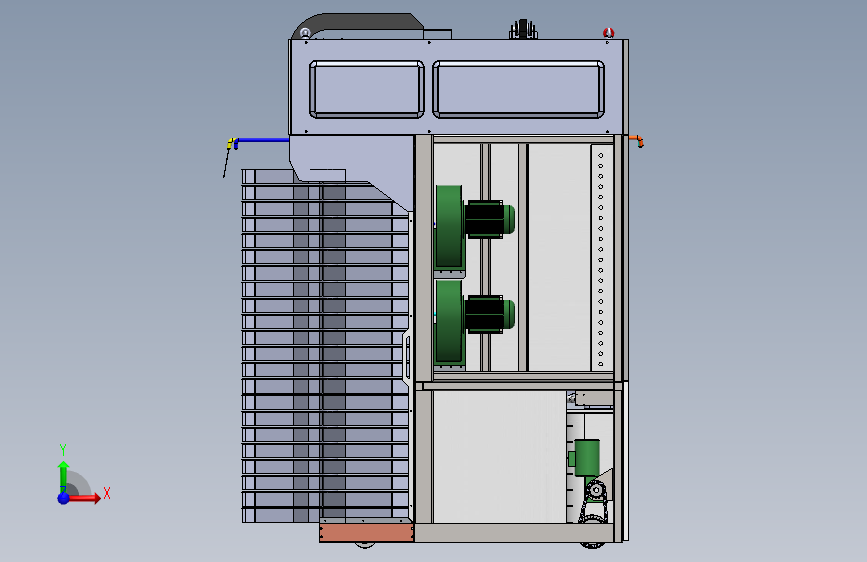
Task: Click the Y label of the triad
Action: click(63, 450)
